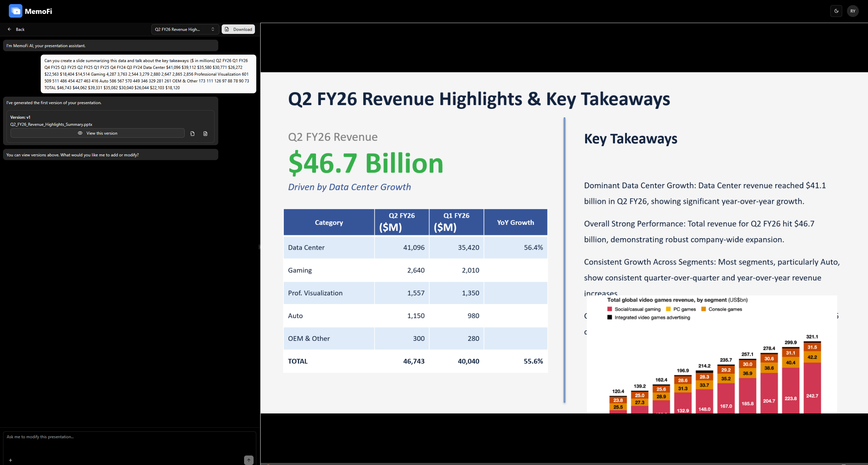Viewport: 868px width, 465px height.
Task: Click the eye icon in View this version
Action: click(x=80, y=133)
